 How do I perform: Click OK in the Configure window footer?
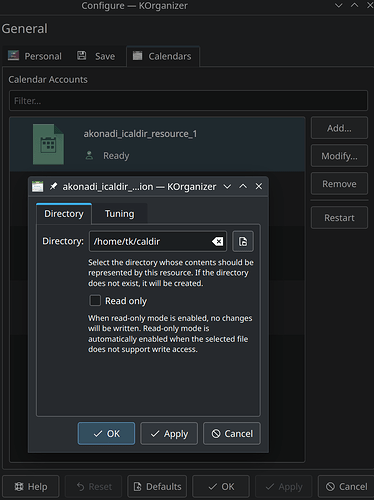point(221,486)
